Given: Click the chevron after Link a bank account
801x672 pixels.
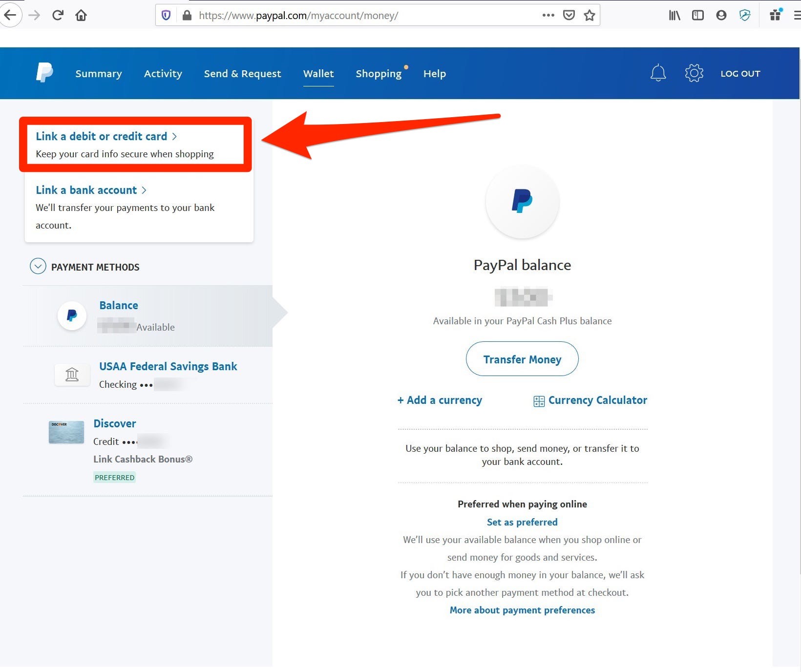Looking at the screenshot, I should click(x=144, y=190).
